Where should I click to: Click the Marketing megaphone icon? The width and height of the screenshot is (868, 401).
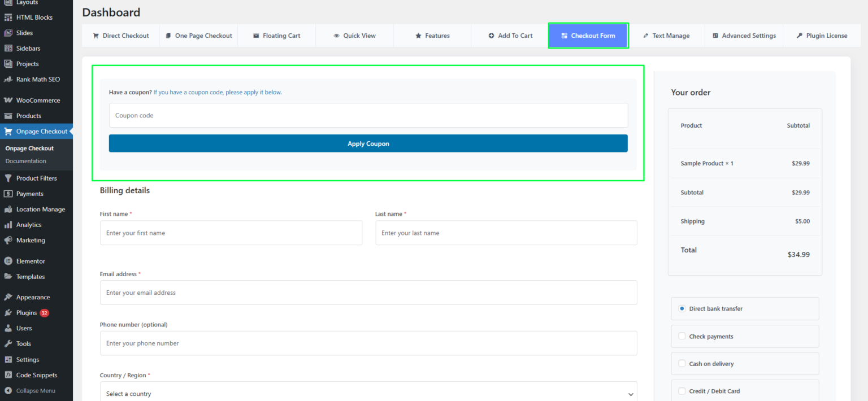[8, 241]
